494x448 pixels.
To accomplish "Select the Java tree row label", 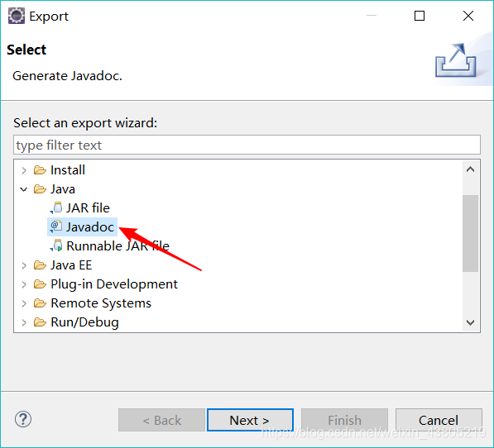I will [63, 189].
